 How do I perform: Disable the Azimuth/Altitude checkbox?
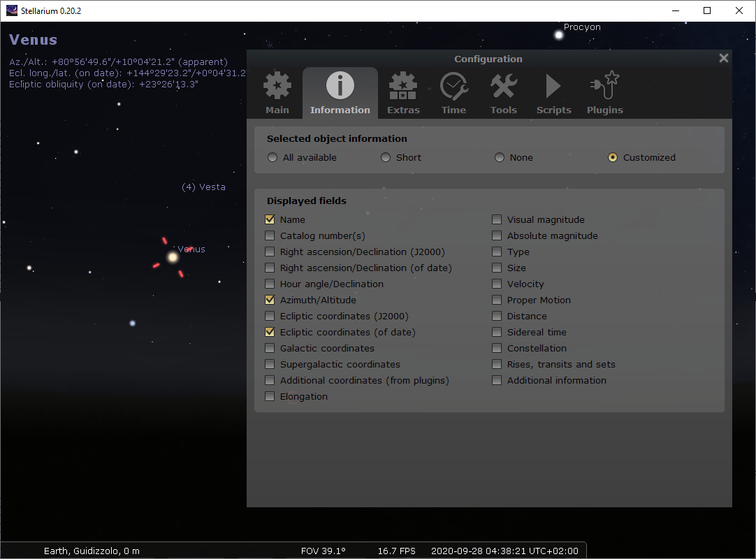[270, 300]
